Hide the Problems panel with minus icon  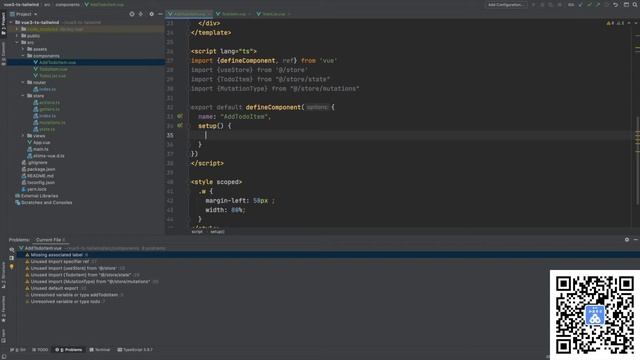[636, 240]
